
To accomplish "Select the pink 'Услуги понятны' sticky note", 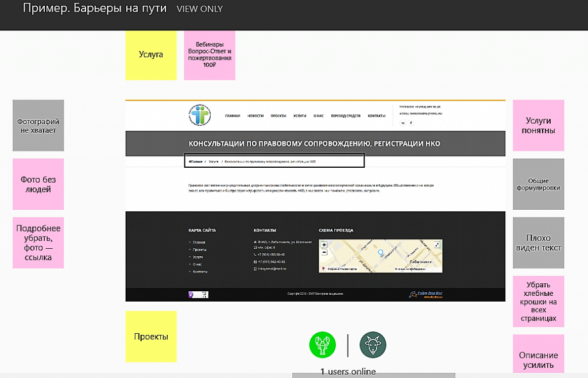I will [539, 126].
